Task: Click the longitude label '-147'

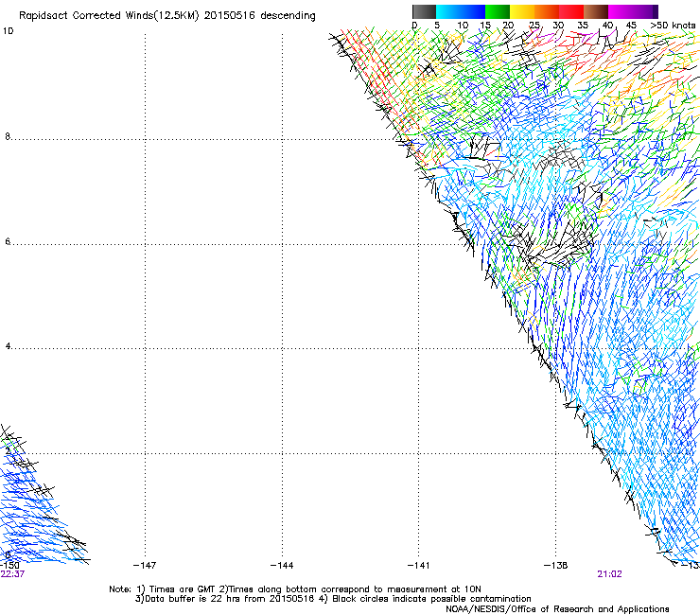Action: 145,566
